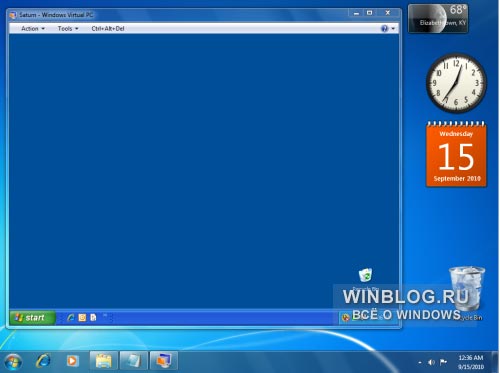Open Windows Media Player from the taskbar
Screen dimensions: 500x373
(x=72, y=361)
